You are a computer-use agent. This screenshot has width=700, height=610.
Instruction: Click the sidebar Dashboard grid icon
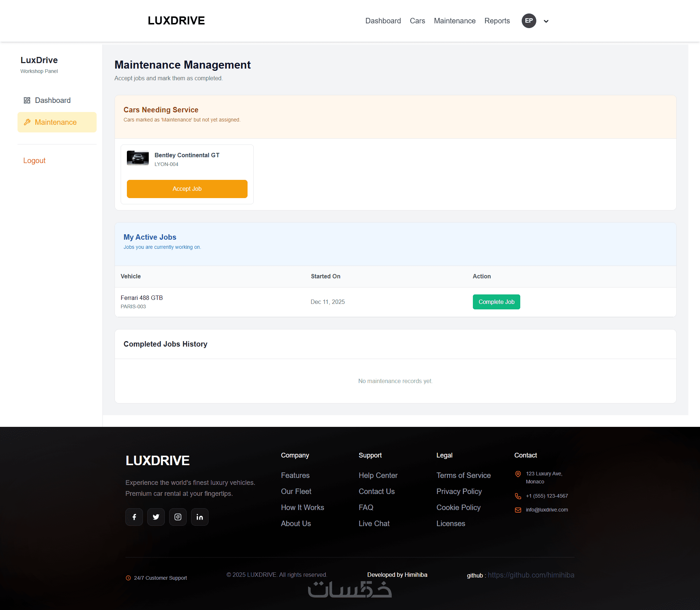[27, 100]
